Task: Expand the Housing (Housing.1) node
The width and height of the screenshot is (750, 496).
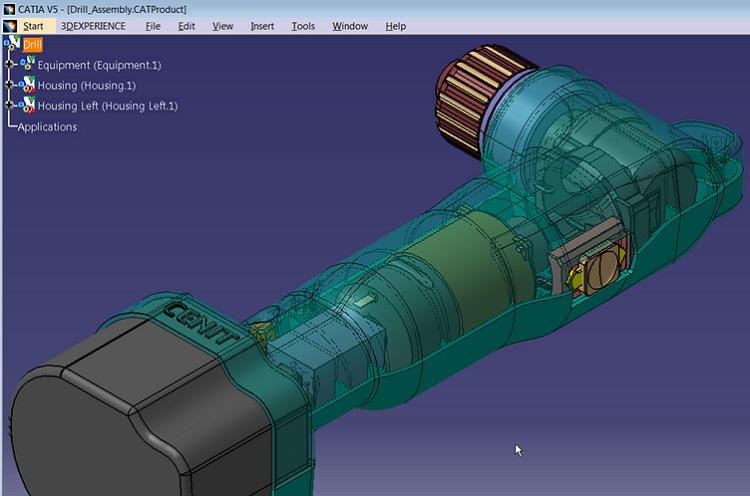Action: pos(10,85)
